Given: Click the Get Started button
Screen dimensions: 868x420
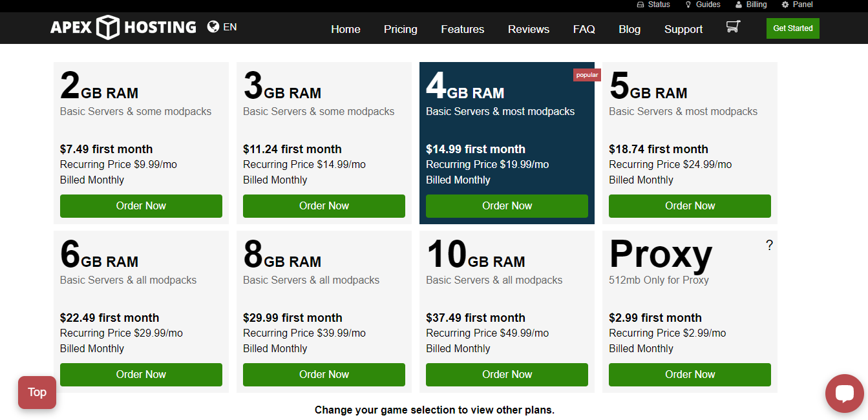Looking at the screenshot, I should pyautogui.click(x=793, y=28).
